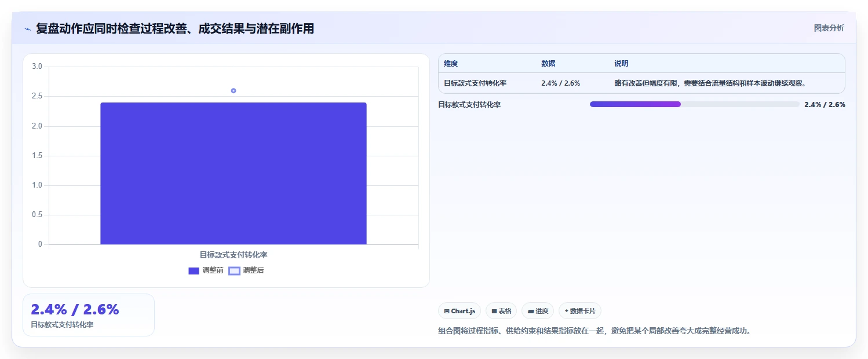The height and width of the screenshot is (359, 868).
Task: Click the 调整前 purple bar in chart
Action: tap(234, 173)
